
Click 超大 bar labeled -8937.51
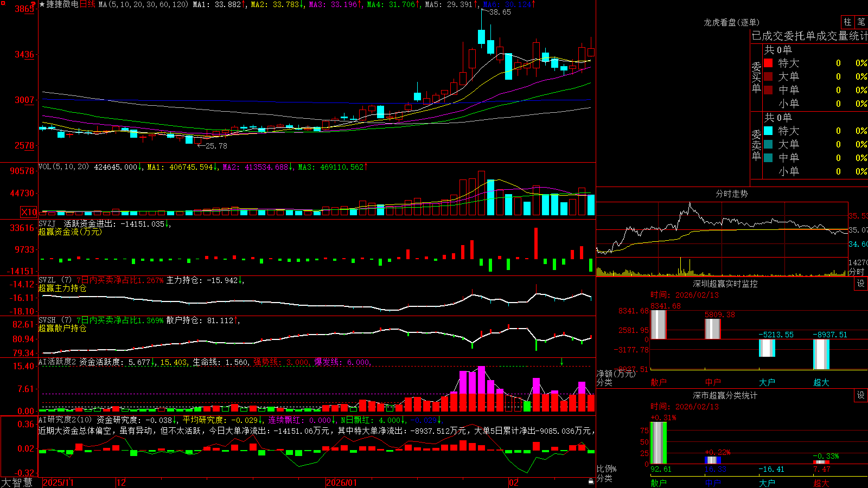(x=821, y=354)
